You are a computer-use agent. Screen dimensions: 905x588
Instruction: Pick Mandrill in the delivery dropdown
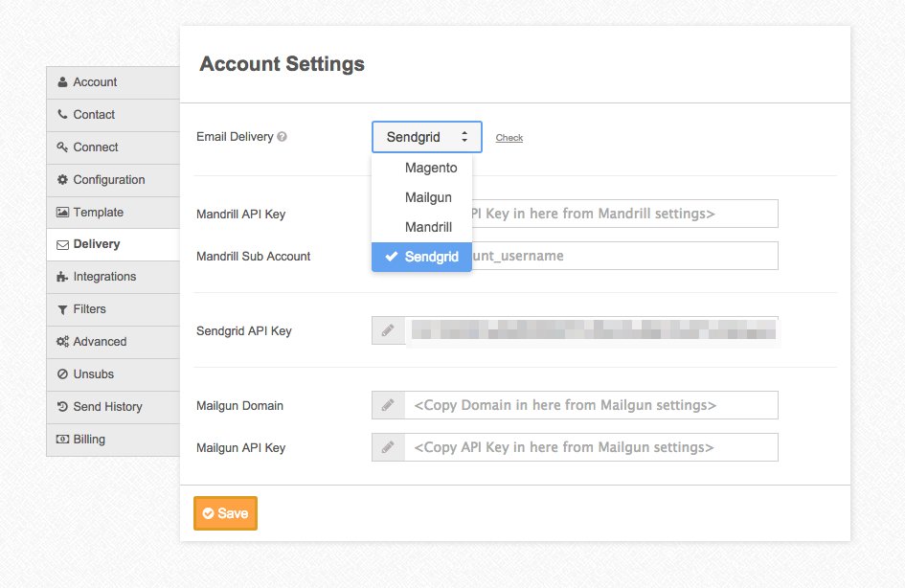[x=428, y=227]
